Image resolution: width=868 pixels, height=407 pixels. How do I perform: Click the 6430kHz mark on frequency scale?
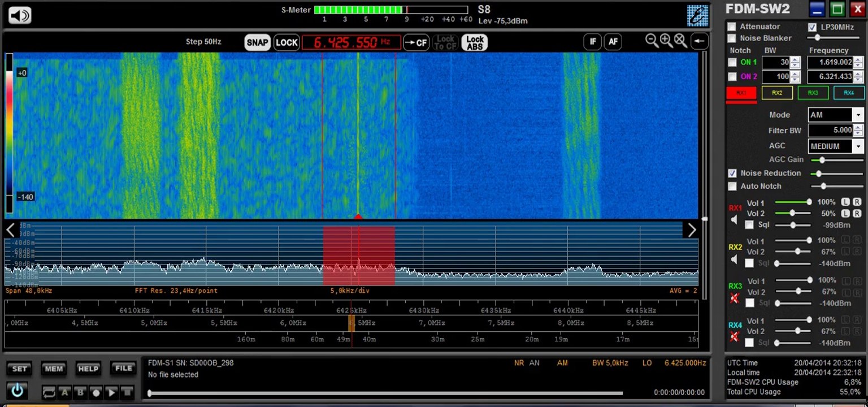click(x=424, y=310)
